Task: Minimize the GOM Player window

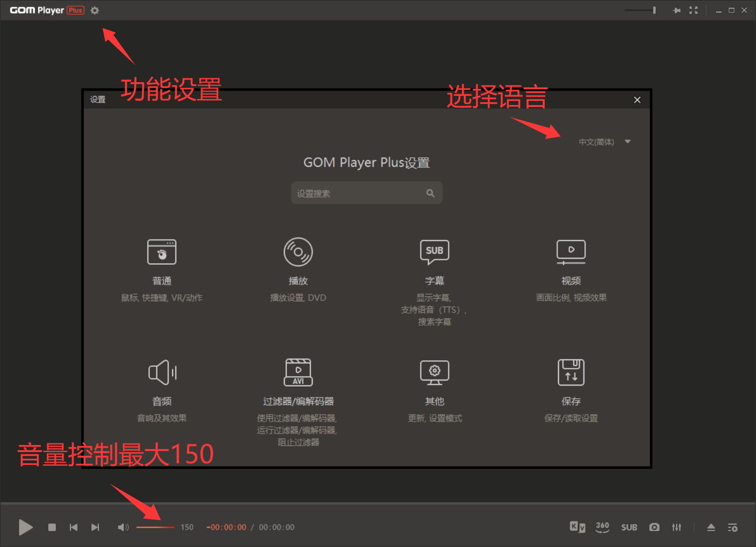Action: point(718,11)
